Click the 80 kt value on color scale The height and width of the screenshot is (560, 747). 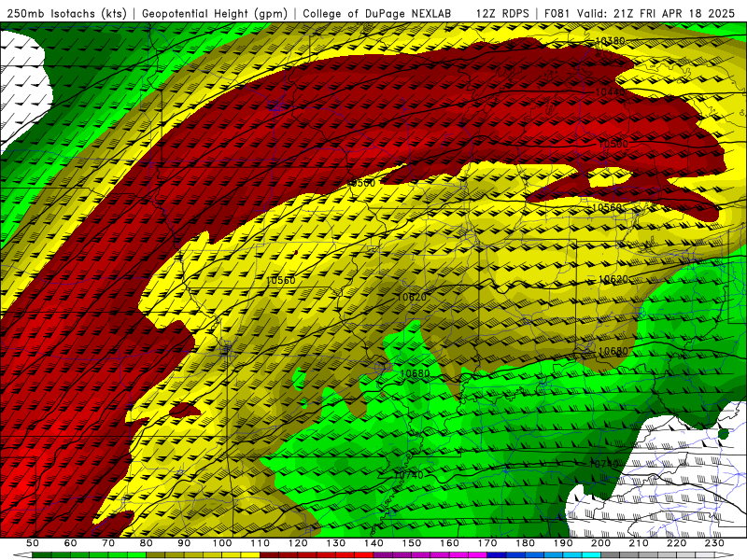pyautogui.click(x=147, y=543)
